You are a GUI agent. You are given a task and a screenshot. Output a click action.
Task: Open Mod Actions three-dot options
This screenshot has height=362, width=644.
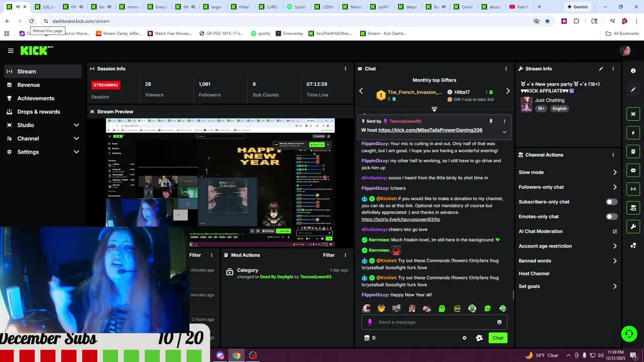pyautogui.click(x=345, y=255)
